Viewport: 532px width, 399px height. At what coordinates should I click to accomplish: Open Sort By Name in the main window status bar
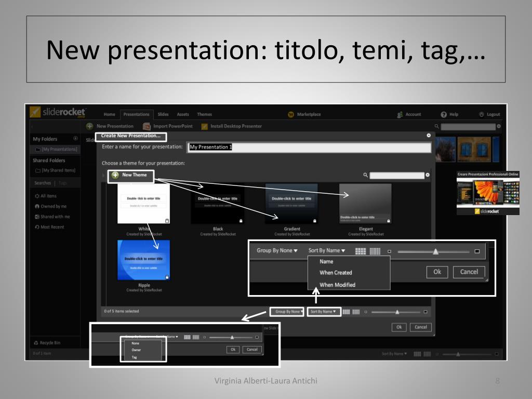(394, 354)
